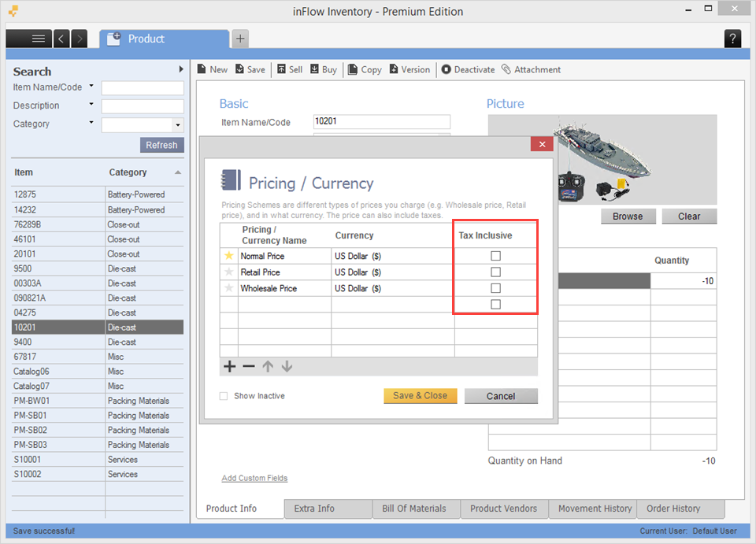Toggle Tax Inclusive for Wholesale Price
This screenshot has height=544, width=756.
[495, 288]
